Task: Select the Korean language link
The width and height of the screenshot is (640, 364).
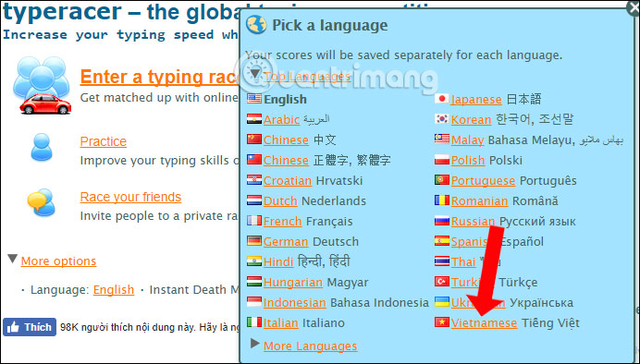Action: [472, 119]
